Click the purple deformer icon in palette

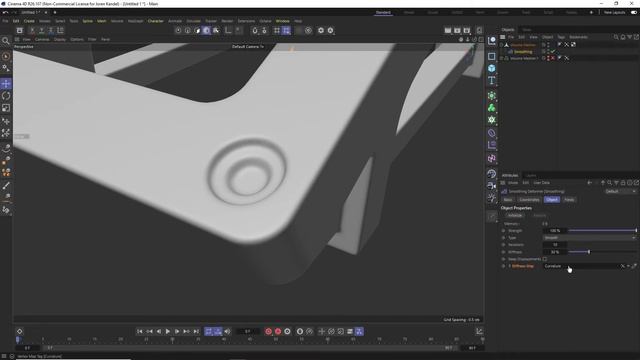491,133
